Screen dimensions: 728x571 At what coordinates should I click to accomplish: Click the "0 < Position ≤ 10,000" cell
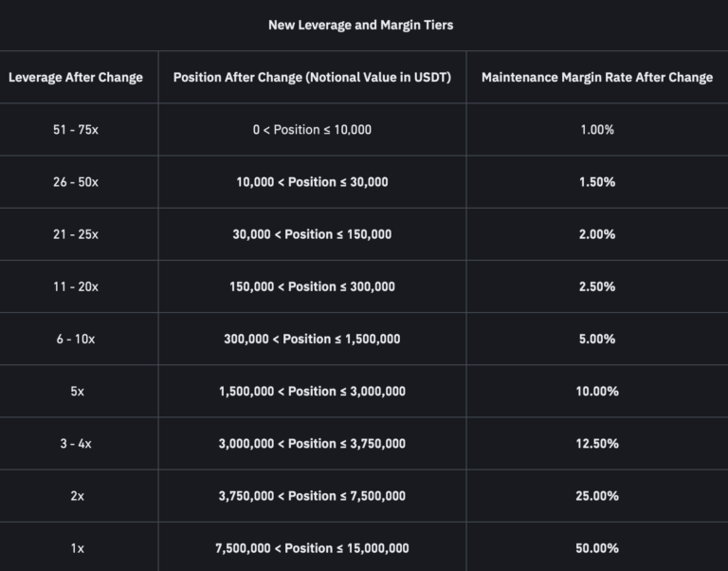click(x=312, y=129)
